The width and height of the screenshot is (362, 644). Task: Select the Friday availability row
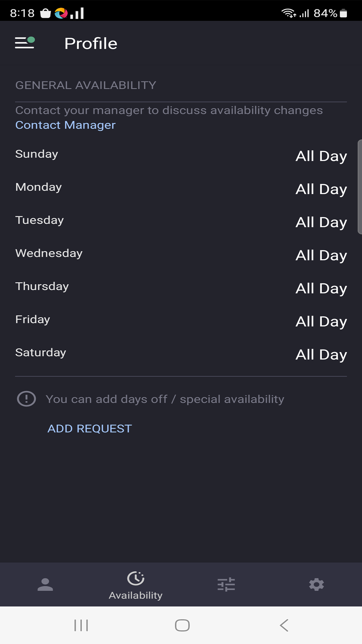point(181,321)
